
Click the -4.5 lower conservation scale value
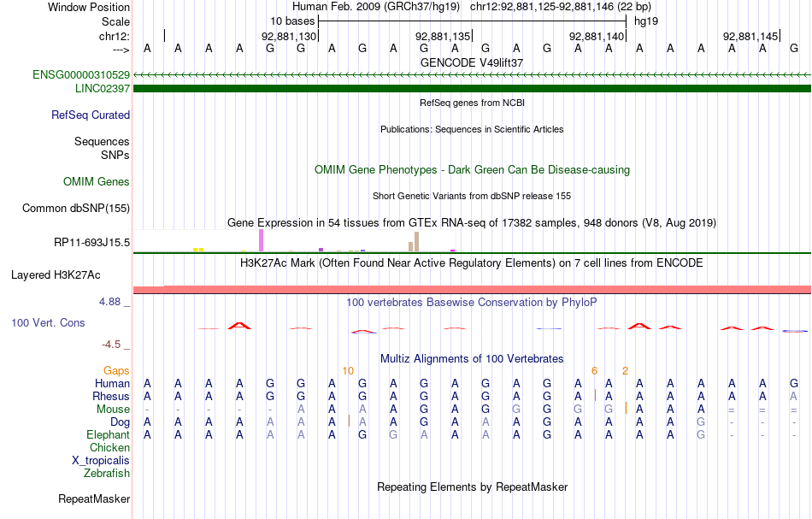[111, 345]
